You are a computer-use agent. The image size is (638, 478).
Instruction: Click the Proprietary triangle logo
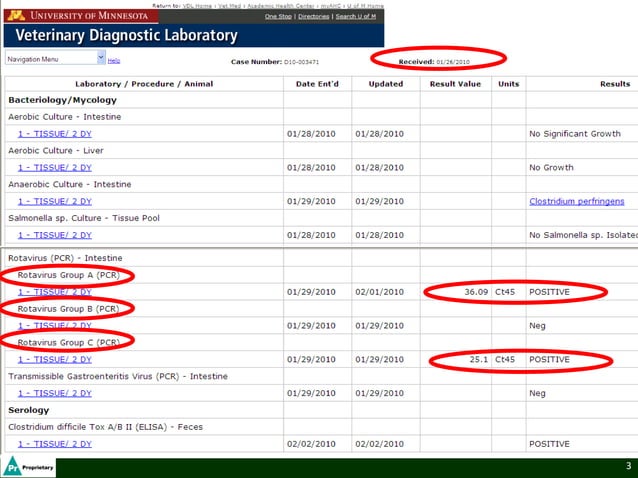14,466
